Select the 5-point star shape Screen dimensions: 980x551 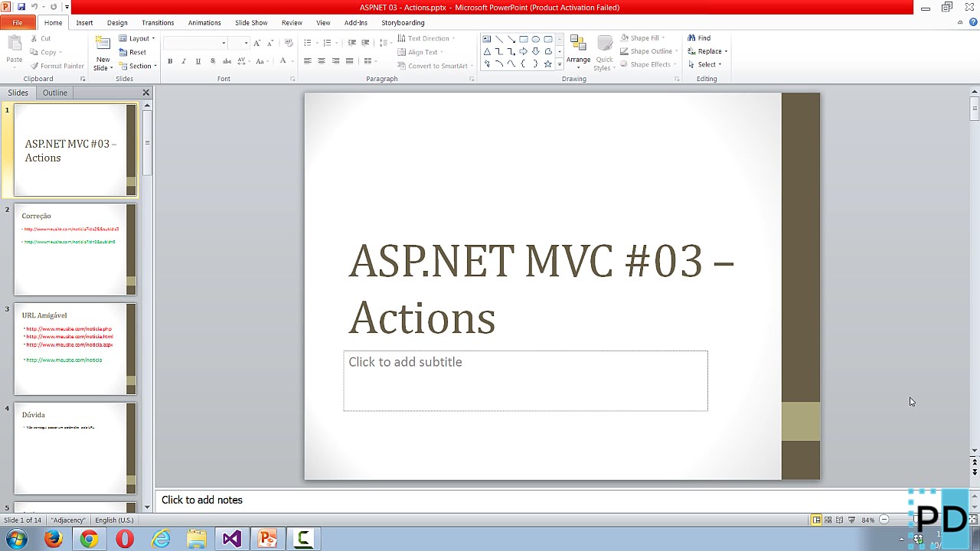click(548, 64)
